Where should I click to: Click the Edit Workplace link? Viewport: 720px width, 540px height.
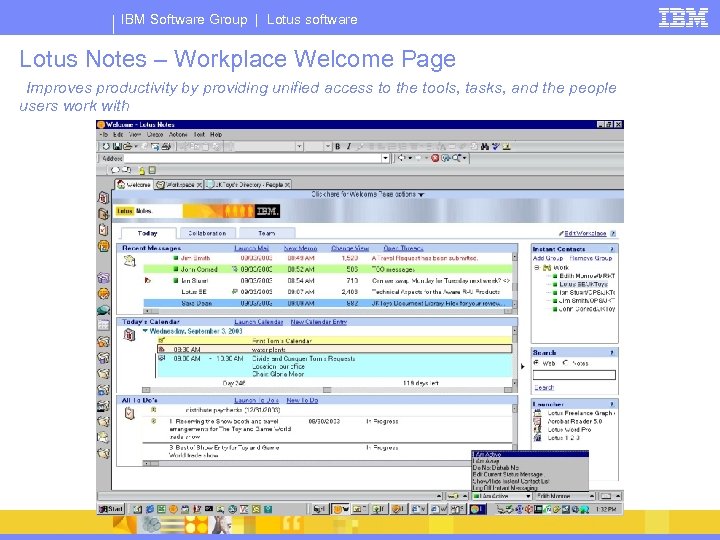[585, 234]
